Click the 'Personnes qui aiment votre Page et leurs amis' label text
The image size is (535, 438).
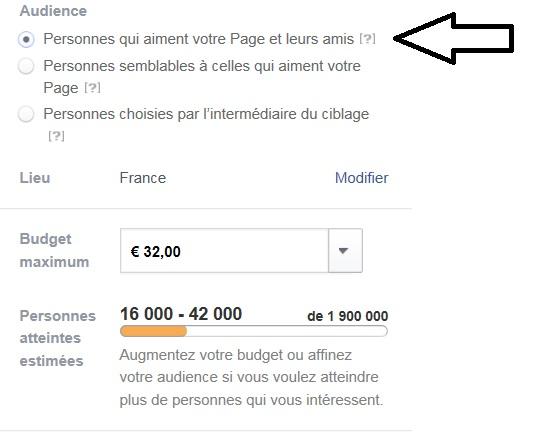pyautogui.click(x=199, y=39)
